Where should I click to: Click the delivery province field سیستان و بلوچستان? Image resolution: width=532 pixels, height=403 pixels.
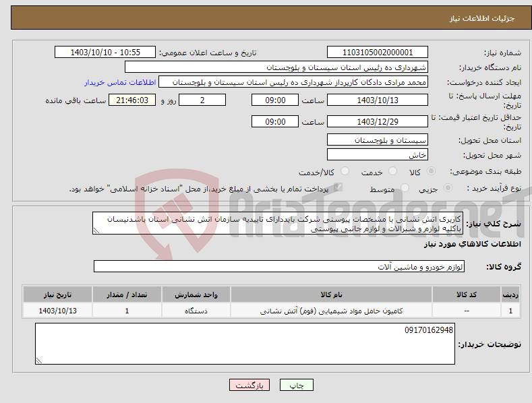click(378, 139)
